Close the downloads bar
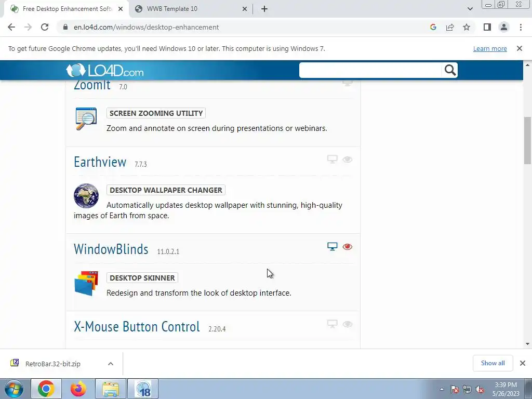This screenshot has height=399, width=532. (523, 363)
